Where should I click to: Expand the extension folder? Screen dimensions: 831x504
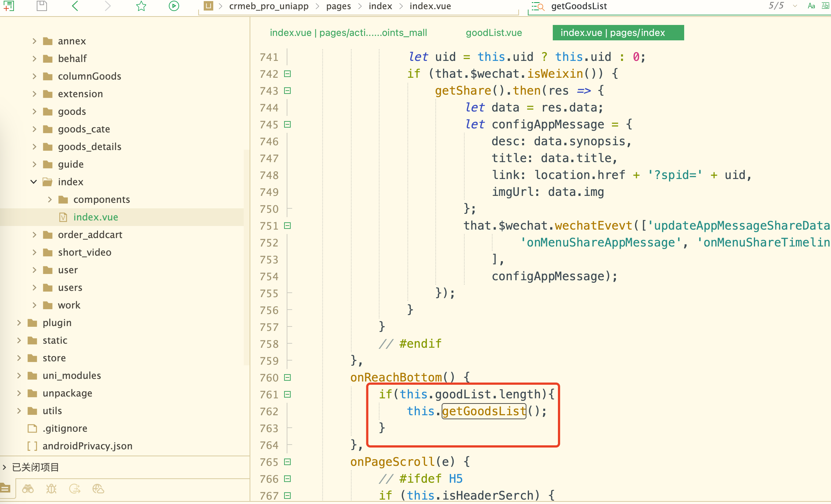(34, 94)
